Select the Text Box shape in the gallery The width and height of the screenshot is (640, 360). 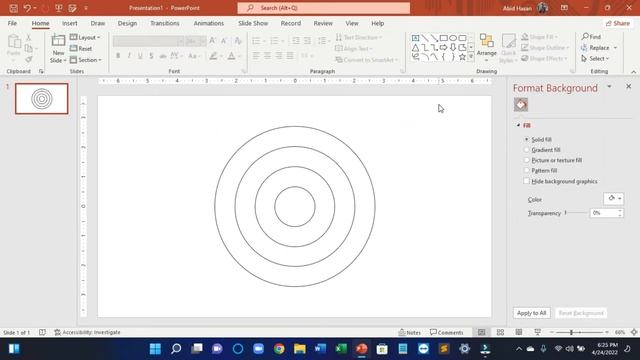415,38
